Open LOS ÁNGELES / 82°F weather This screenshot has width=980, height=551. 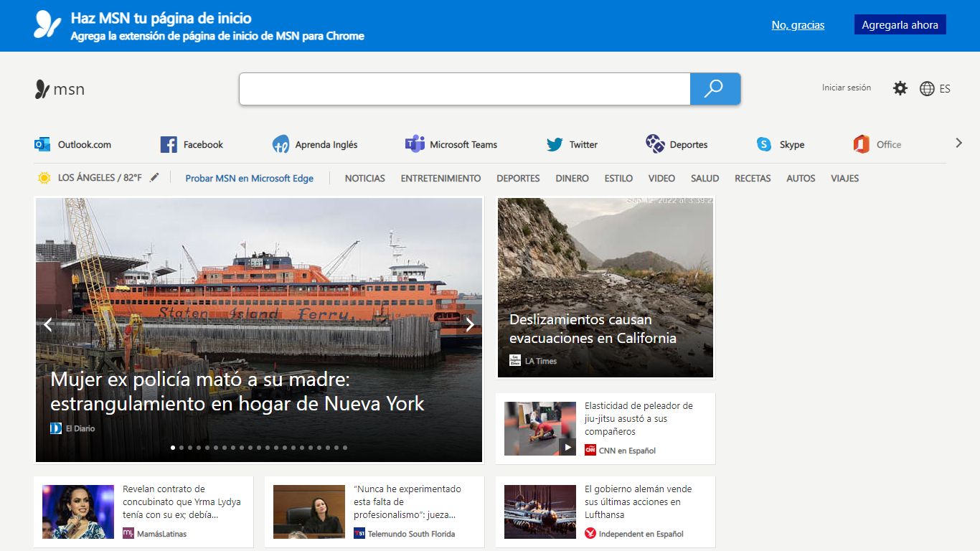click(100, 177)
